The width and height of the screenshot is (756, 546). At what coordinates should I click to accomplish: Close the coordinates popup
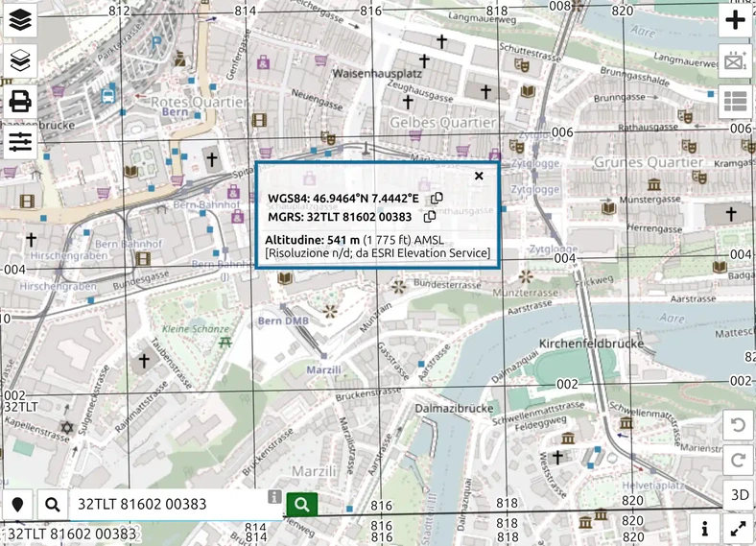(x=479, y=176)
